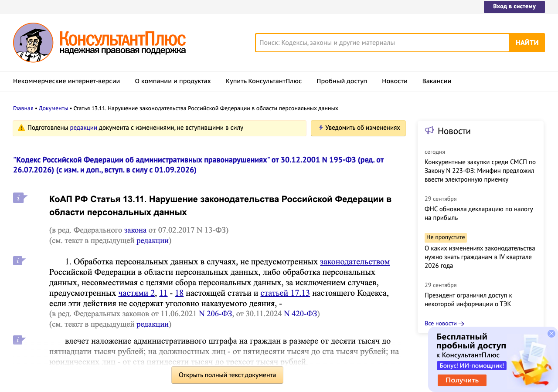The width and height of the screenshot is (558, 392).
Task: Open Некоммерческие интернет-версии menu item
Action: point(67,81)
